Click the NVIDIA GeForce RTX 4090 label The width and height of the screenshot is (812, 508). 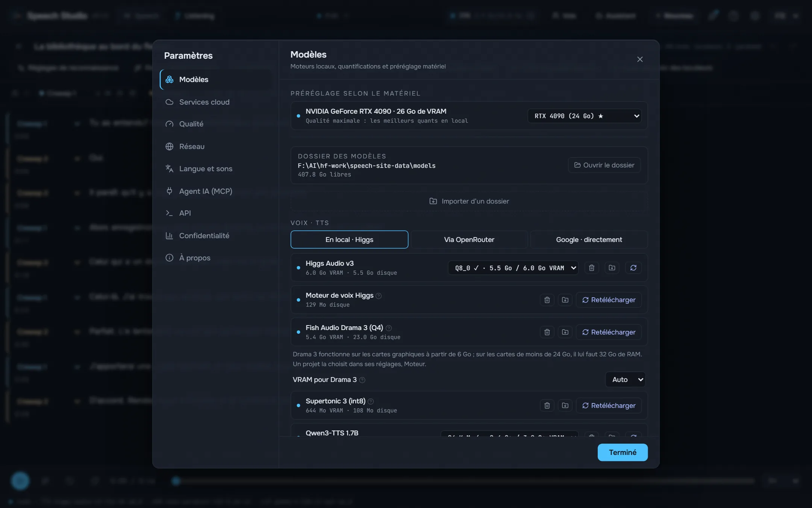[376, 111]
